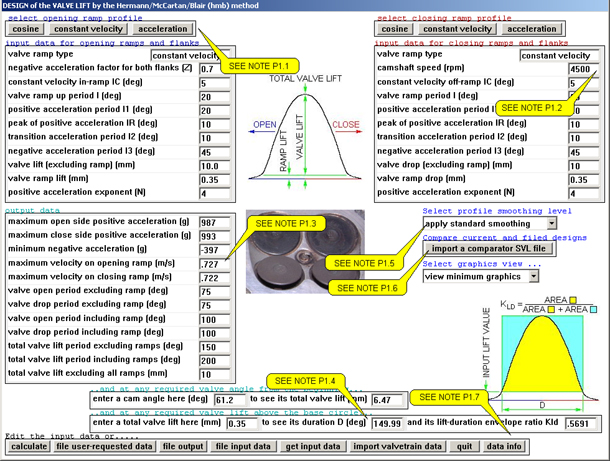Click valve ramp up period field

pos(214,97)
